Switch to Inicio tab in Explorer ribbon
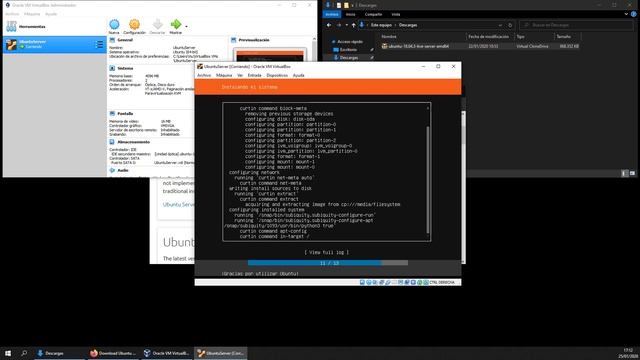This screenshot has width=640, height=360. tap(351, 14)
